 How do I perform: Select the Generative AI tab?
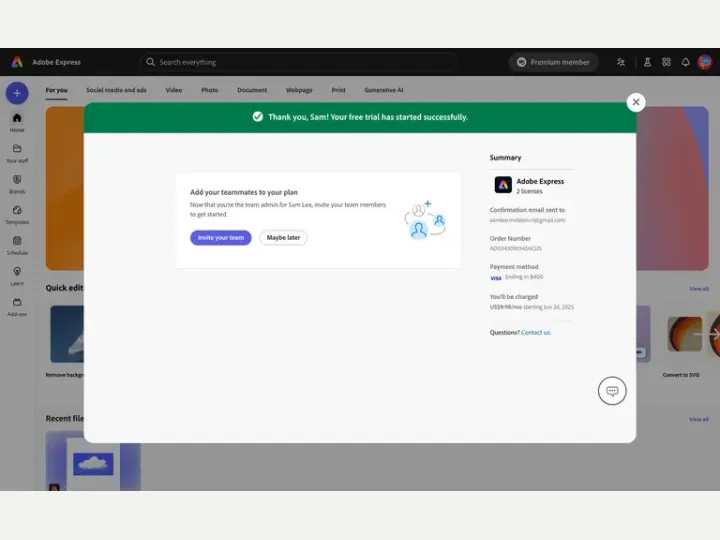coord(384,90)
